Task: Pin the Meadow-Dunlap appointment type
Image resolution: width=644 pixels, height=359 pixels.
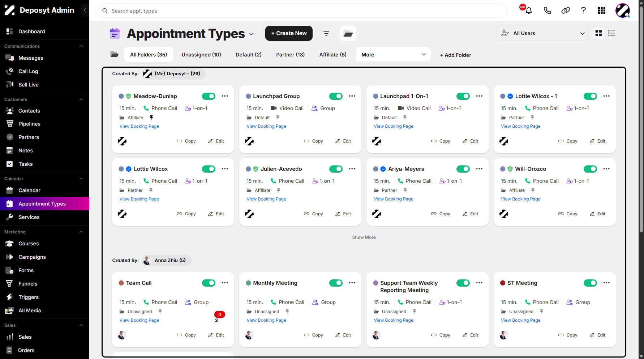Action: coord(151,118)
